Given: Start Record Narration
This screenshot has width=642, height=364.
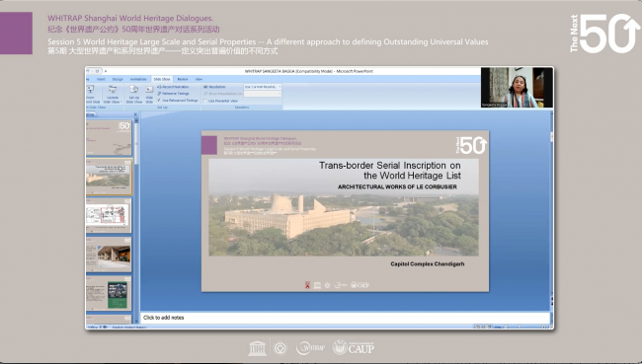Looking at the screenshot, I should click(x=173, y=87).
